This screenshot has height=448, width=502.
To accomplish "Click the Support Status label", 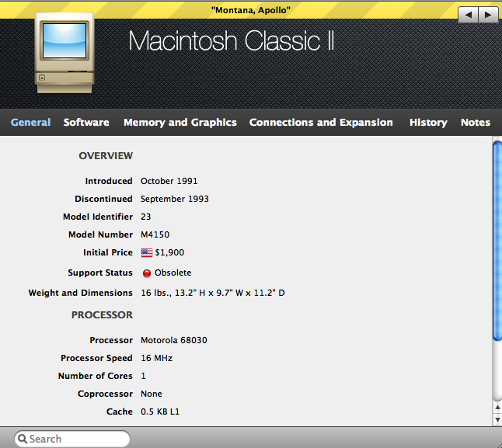I will tap(100, 273).
